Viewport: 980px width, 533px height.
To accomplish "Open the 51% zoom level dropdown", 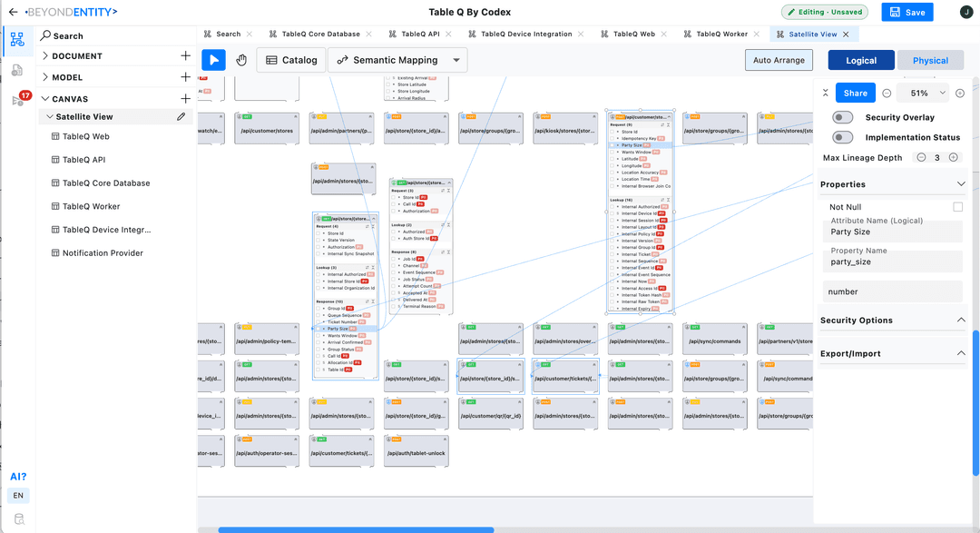I will tap(943, 94).
